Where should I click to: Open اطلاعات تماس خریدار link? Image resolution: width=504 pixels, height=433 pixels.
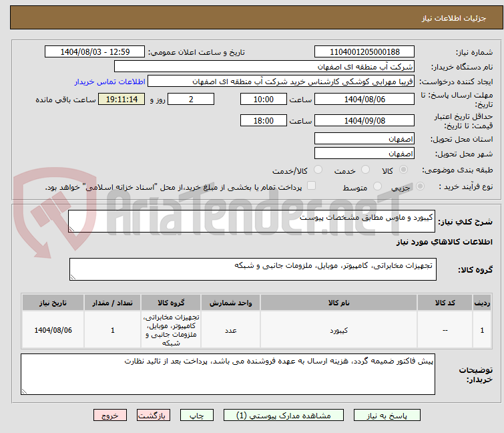[x=110, y=82]
